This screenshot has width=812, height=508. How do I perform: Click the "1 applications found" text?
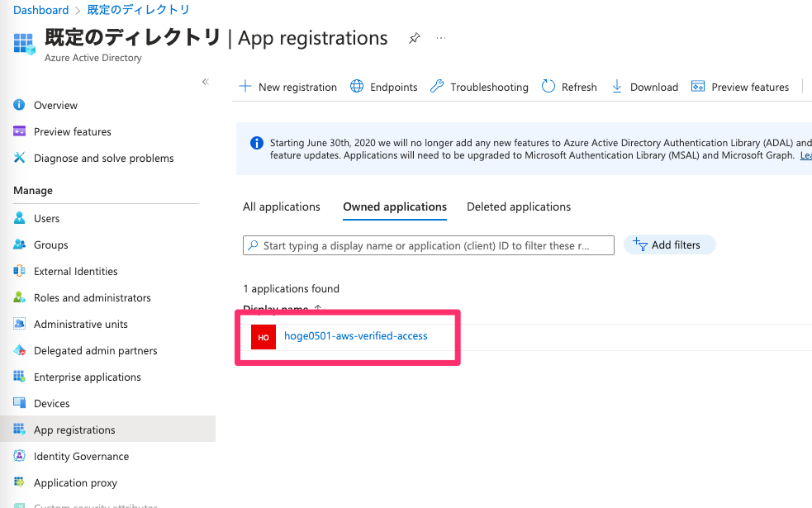coord(291,288)
